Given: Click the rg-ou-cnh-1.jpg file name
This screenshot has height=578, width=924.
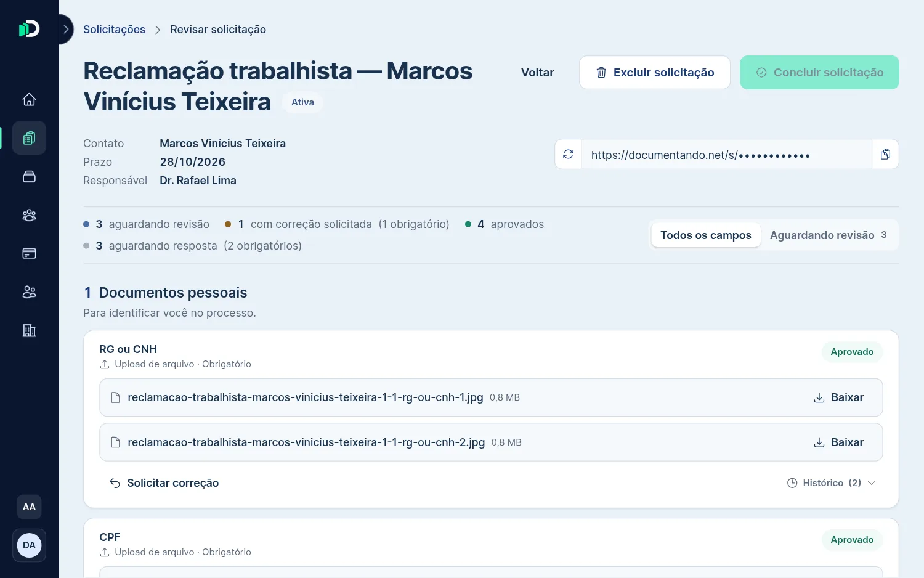Looking at the screenshot, I should click(306, 397).
